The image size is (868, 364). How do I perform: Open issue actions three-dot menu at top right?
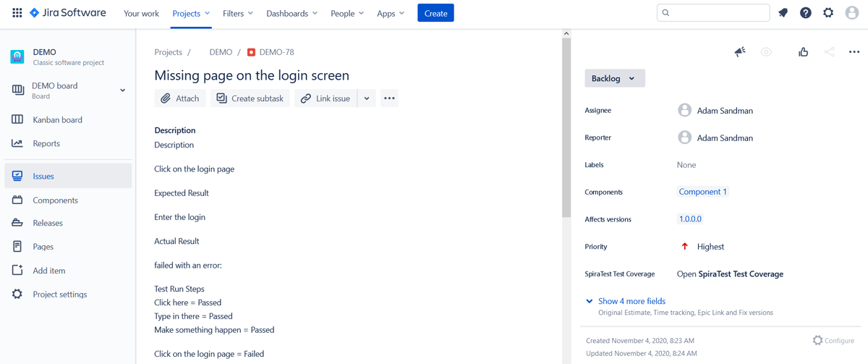(854, 52)
